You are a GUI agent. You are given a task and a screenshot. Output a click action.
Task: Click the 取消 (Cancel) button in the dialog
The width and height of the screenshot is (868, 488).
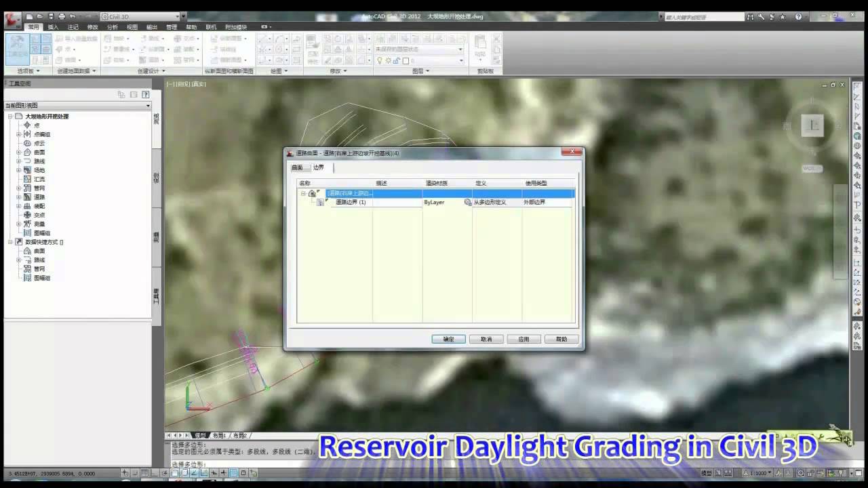[x=486, y=339]
